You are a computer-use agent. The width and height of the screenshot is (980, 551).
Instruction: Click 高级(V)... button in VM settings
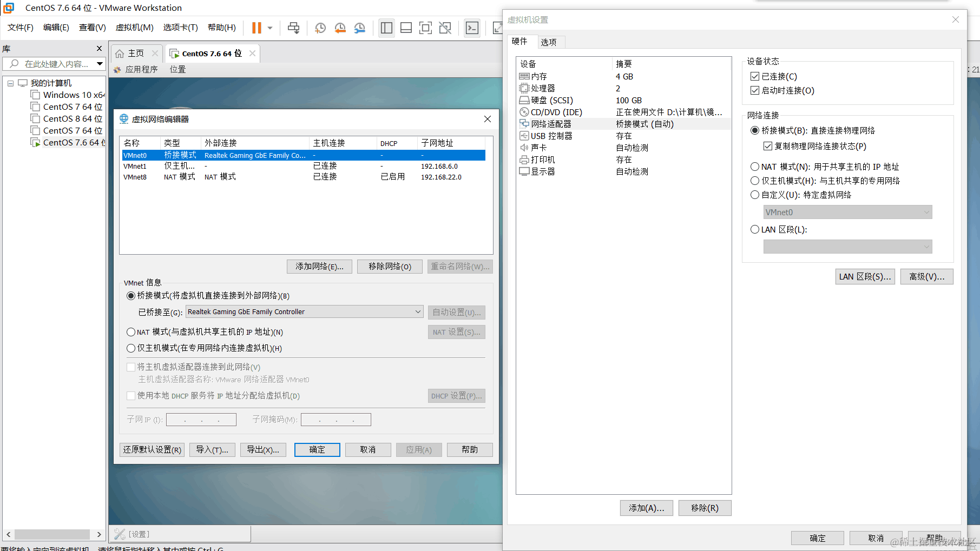(927, 277)
